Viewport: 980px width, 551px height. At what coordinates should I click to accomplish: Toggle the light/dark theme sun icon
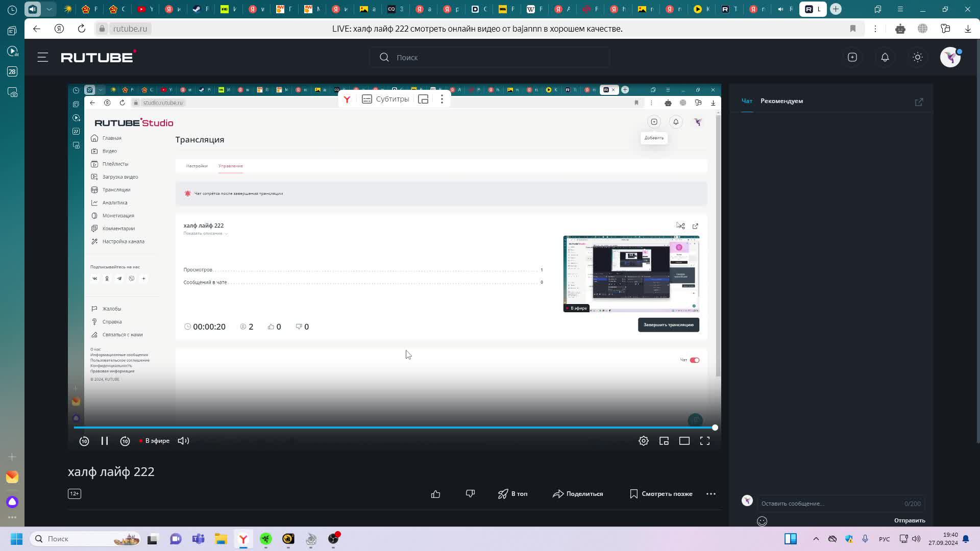coord(918,57)
